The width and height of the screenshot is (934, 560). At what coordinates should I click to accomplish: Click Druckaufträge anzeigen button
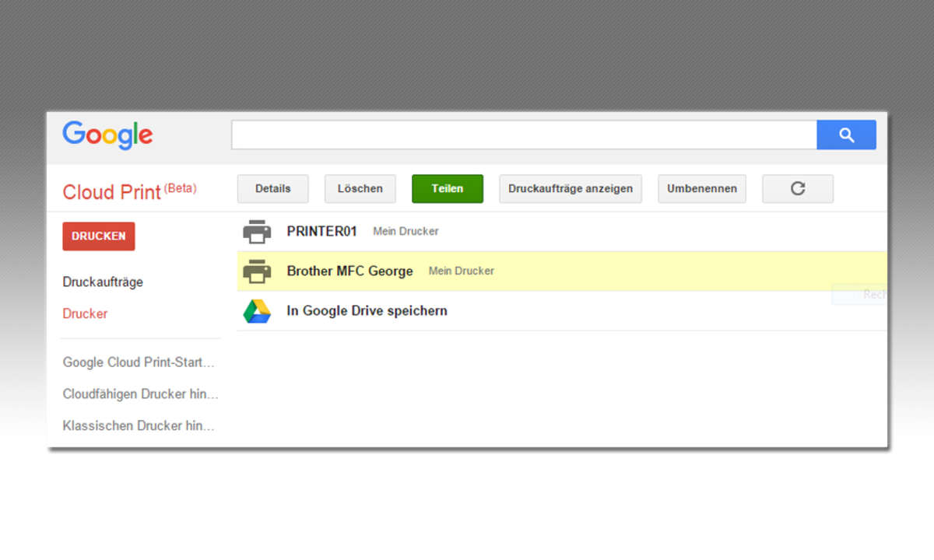571,189
